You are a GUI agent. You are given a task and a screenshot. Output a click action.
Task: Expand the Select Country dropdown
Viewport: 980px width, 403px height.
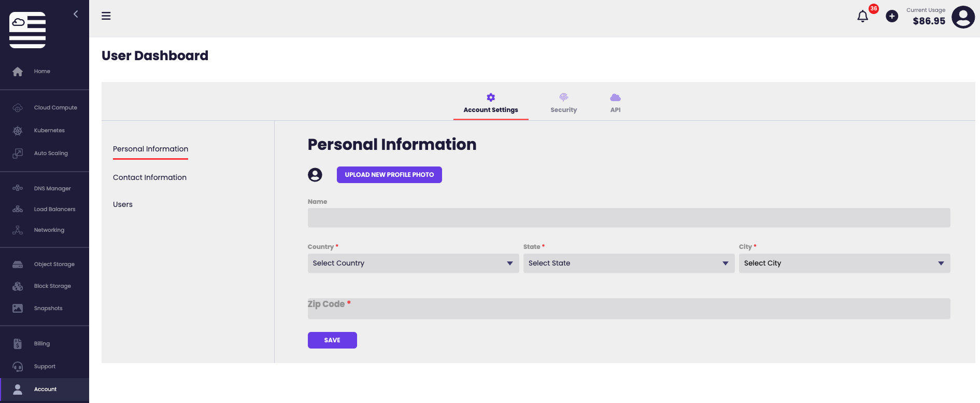coord(413,263)
